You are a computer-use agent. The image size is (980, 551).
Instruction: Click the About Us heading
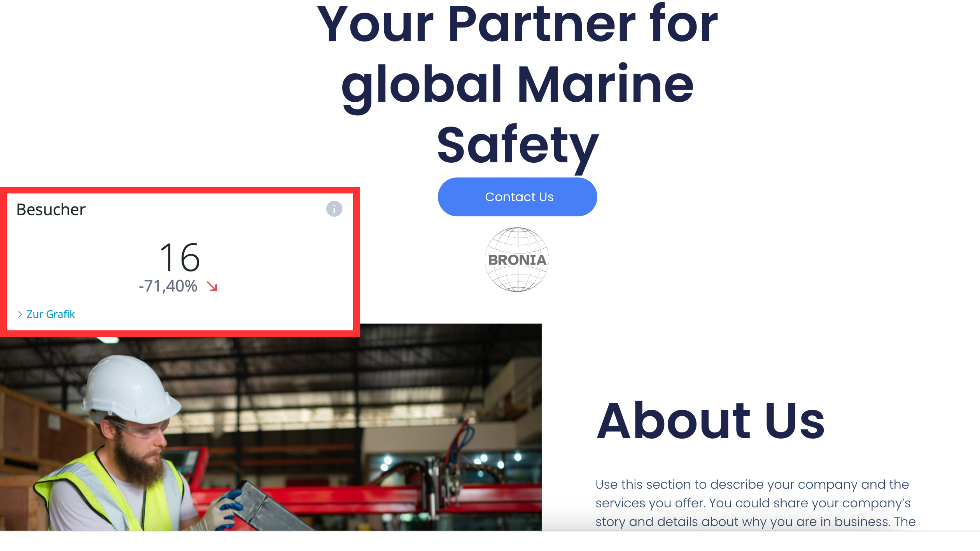click(710, 421)
